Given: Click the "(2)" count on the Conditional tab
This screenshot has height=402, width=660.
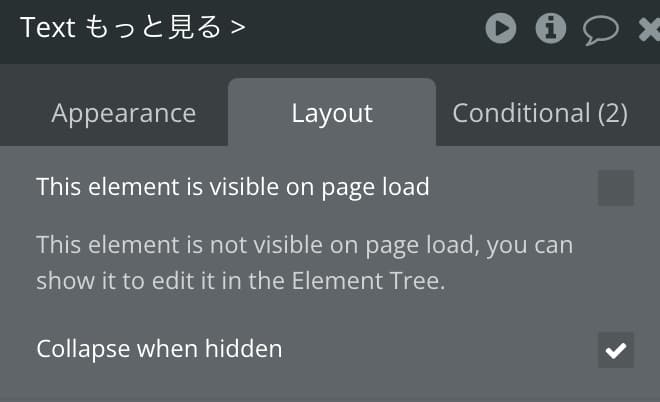Looking at the screenshot, I should (x=613, y=114).
